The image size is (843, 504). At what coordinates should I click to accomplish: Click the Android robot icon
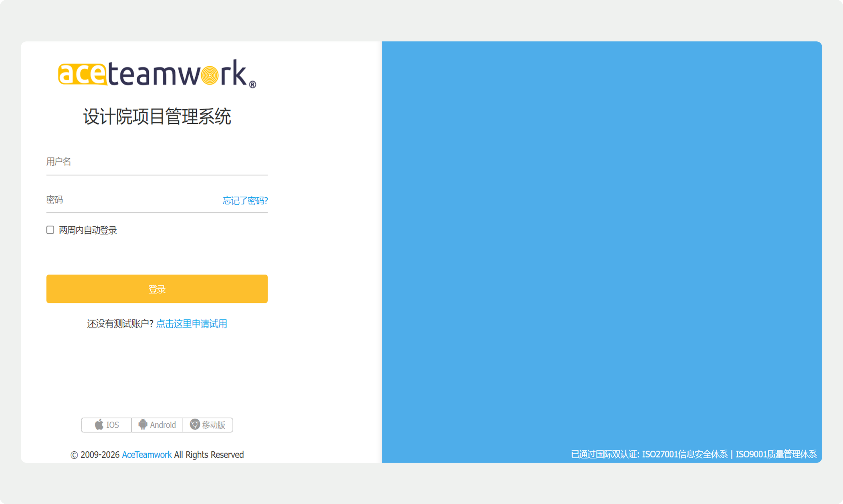pyautogui.click(x=143, y=425)
